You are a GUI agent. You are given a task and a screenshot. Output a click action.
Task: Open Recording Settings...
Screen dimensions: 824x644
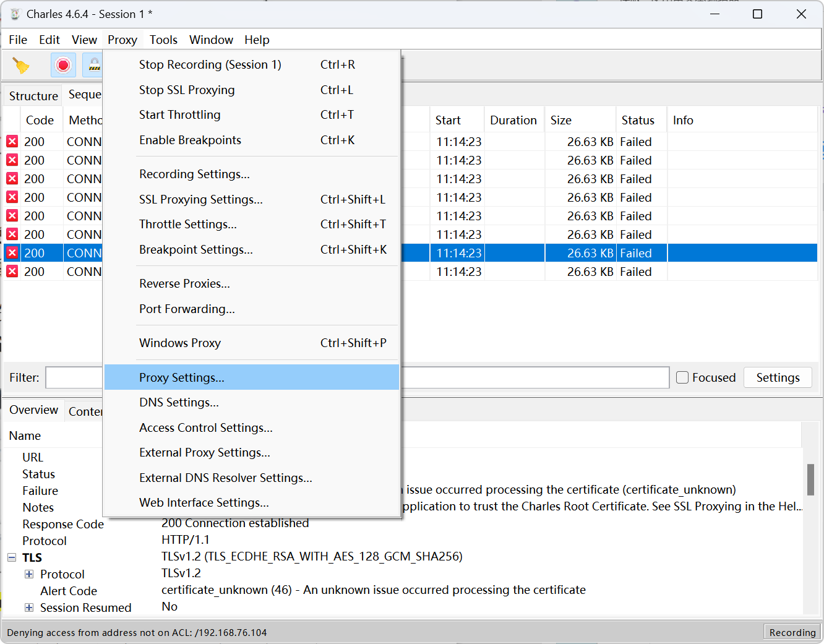point(252,174)
